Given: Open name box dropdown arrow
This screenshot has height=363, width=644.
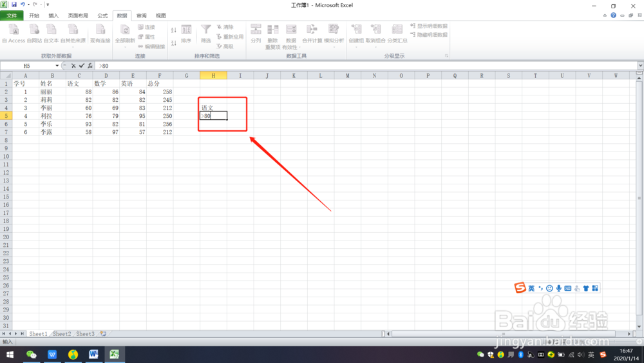Looking at the screenshot, I should [x=57, y=66].
